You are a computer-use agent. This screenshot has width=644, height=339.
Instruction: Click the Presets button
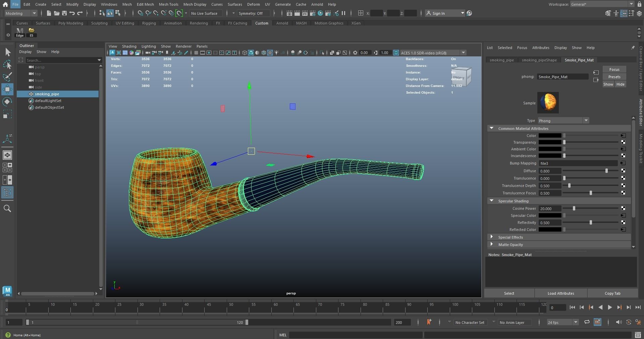(614, 77)
